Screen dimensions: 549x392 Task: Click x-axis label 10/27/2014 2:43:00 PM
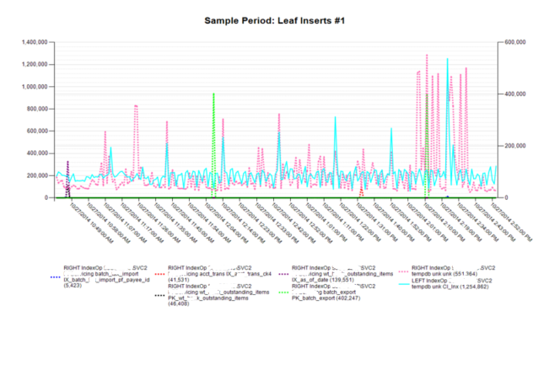495,222
